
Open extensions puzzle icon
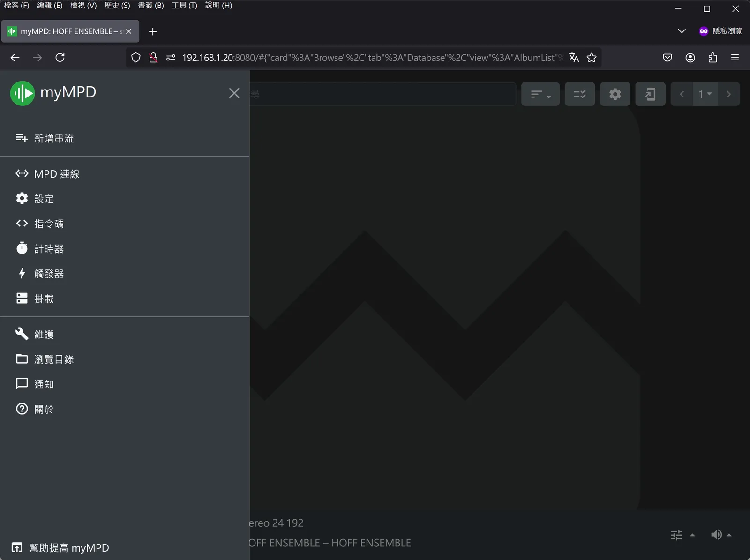click(x=712, y=58)
